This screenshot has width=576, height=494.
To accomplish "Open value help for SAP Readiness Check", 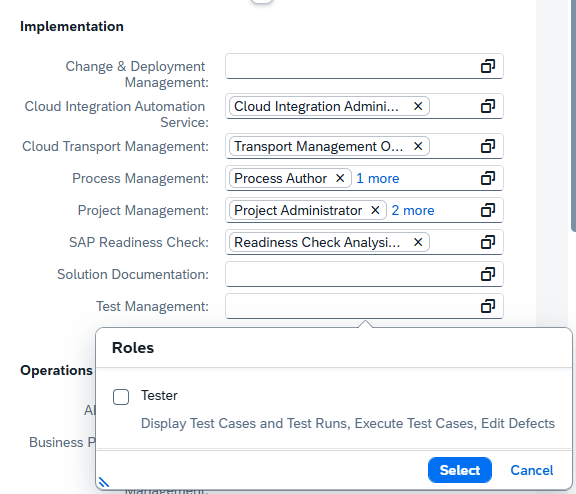I will (x=488, y=242).
